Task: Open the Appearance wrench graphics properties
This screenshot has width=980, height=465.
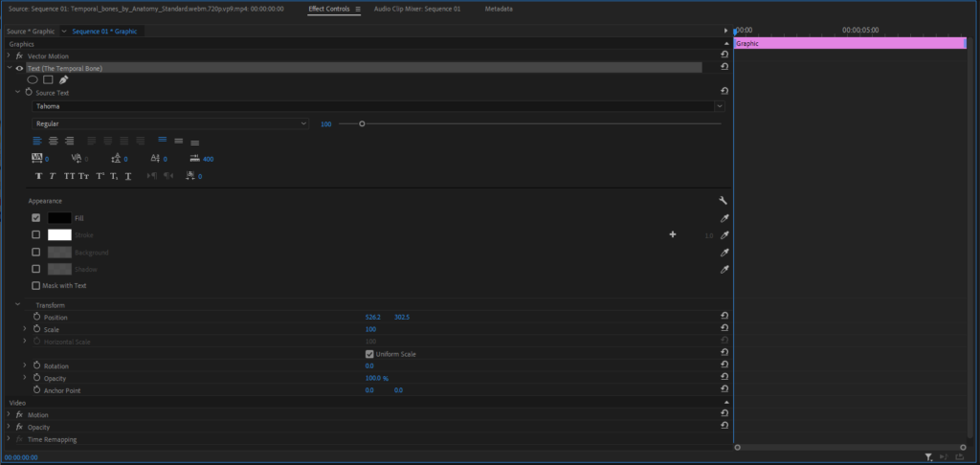Action: click(x=724, y=201)
